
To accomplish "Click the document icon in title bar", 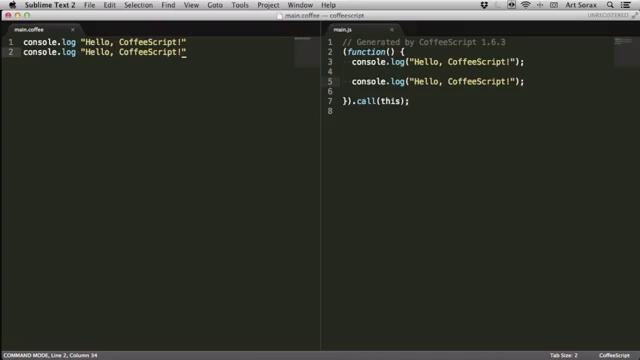I will click(x=280, y=16).
